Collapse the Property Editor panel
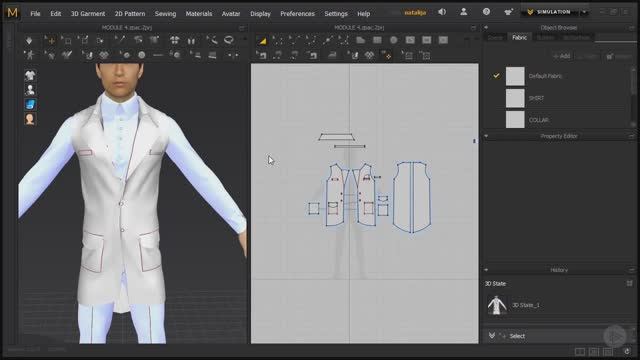The width and height of the screenshot is (640, 360). 486,136
